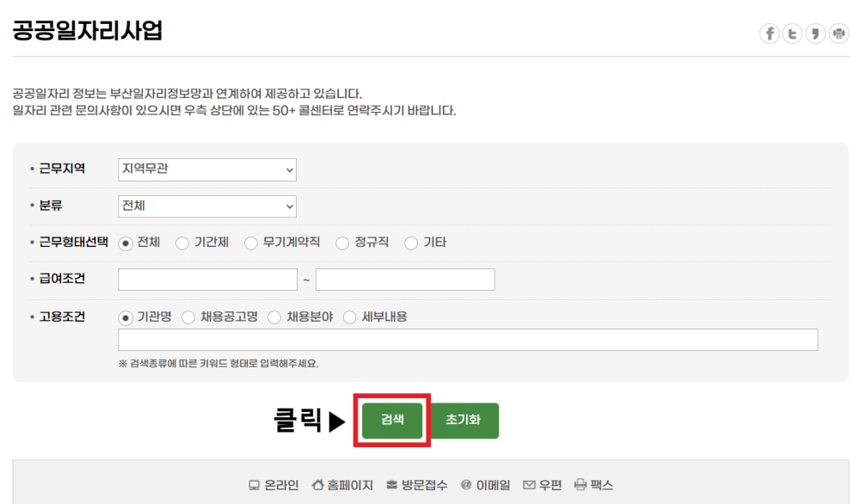Viewport: 860px width, 504px height.
Task: Choose 무기계약직 under 근무형태선택
Action: pyautogui.click(x=250, y=243)
